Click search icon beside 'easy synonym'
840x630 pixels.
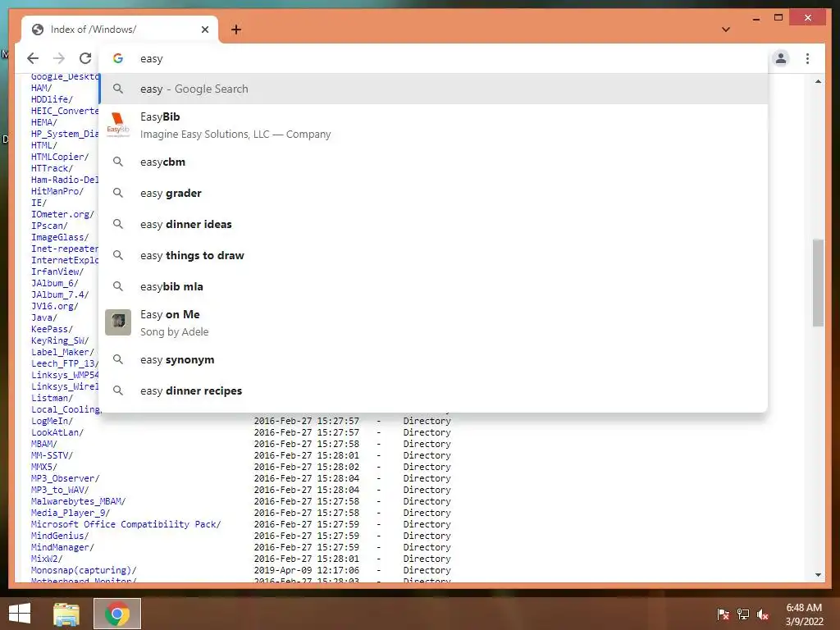click(x=118, y=359)
